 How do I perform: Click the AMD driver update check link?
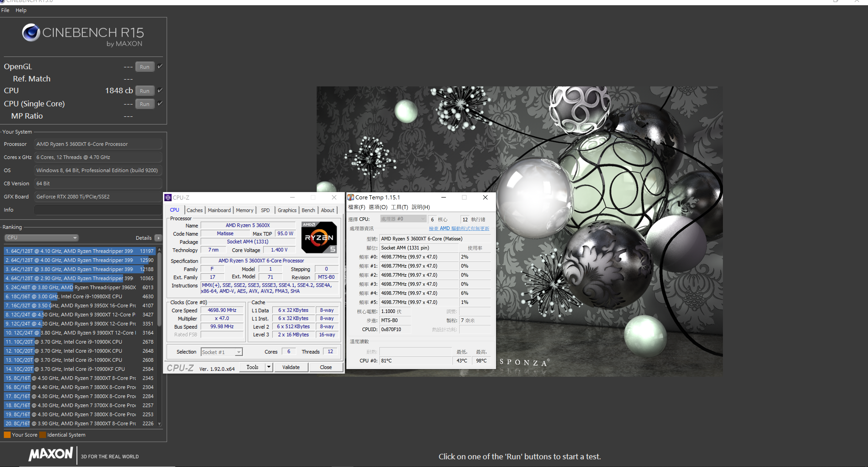(459, 228)
